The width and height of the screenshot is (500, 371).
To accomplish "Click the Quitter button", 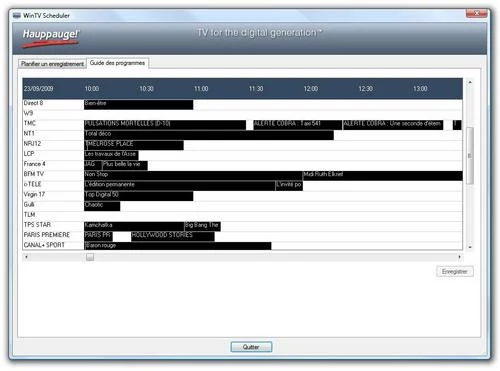I will coord(251,347).
